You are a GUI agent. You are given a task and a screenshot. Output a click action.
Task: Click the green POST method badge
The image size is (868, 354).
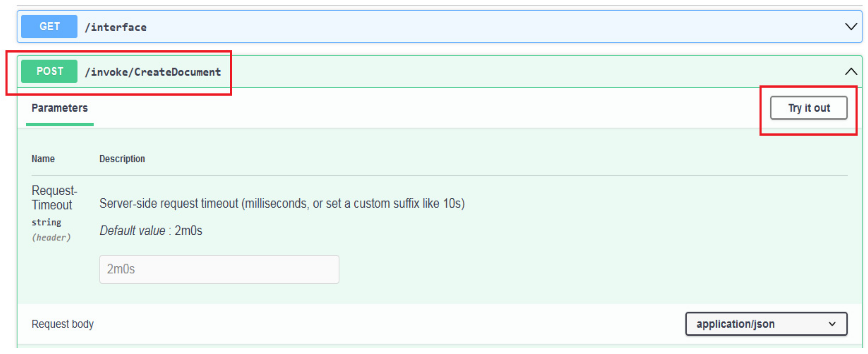tap(49, 71)
